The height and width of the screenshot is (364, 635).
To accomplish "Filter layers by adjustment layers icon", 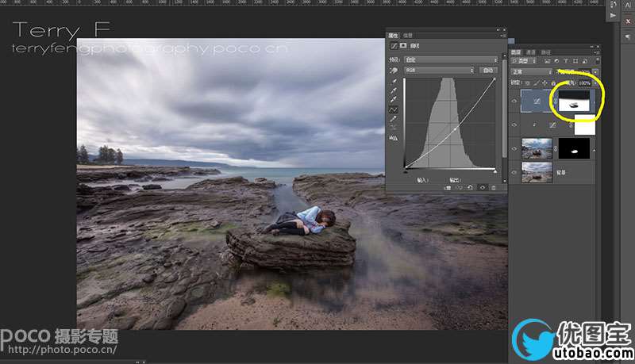I will click(x=556, y=60).
